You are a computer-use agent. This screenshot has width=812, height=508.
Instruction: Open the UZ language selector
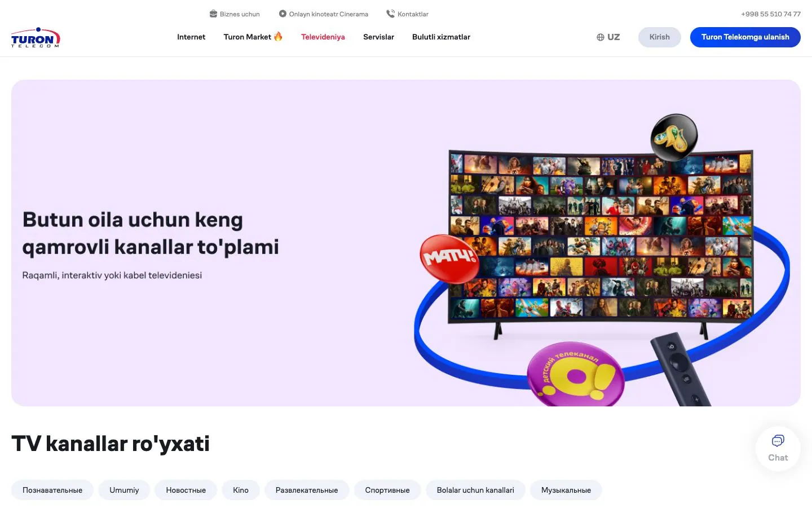(608, 37)
